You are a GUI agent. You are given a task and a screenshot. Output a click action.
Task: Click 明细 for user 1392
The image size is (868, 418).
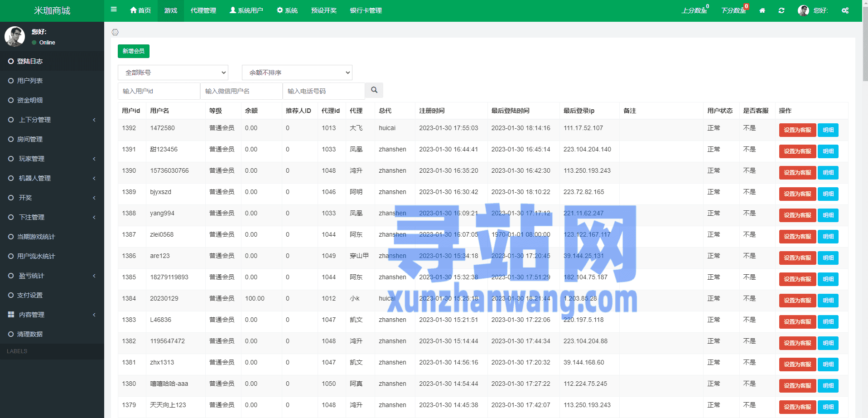828,130
